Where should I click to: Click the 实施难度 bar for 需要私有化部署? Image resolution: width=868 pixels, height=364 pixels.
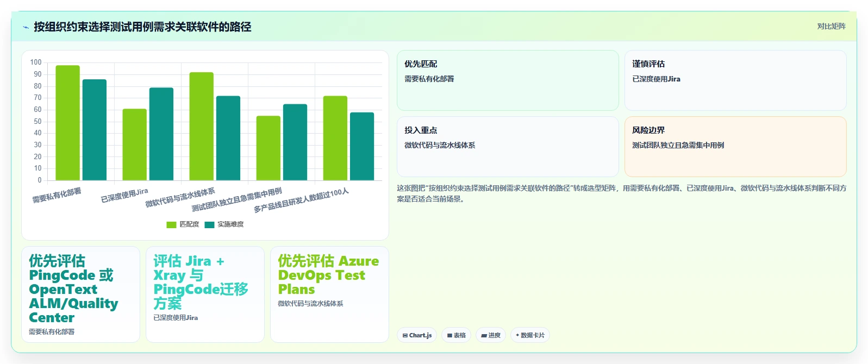click(95, 130)
